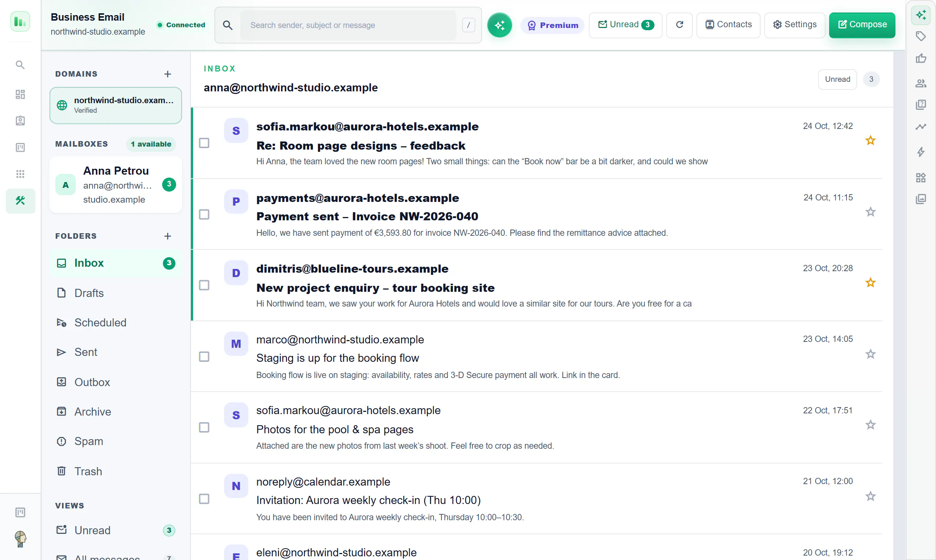Open the image gallery icon in right rail
Image resolution: width=936 pixels, height=560 pixels.
pyautogui.click(x=921, y=199)
